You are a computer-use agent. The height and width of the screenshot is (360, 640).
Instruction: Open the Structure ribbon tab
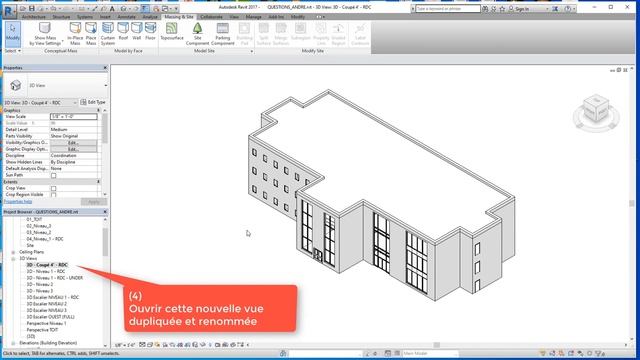pyautogui.click(x=61, y=17)
